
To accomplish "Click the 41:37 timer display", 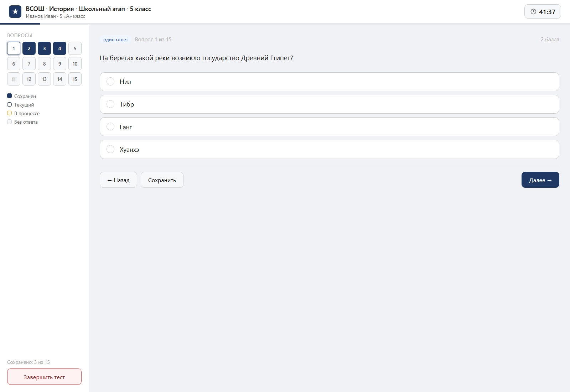I will (x=543, y=12).
